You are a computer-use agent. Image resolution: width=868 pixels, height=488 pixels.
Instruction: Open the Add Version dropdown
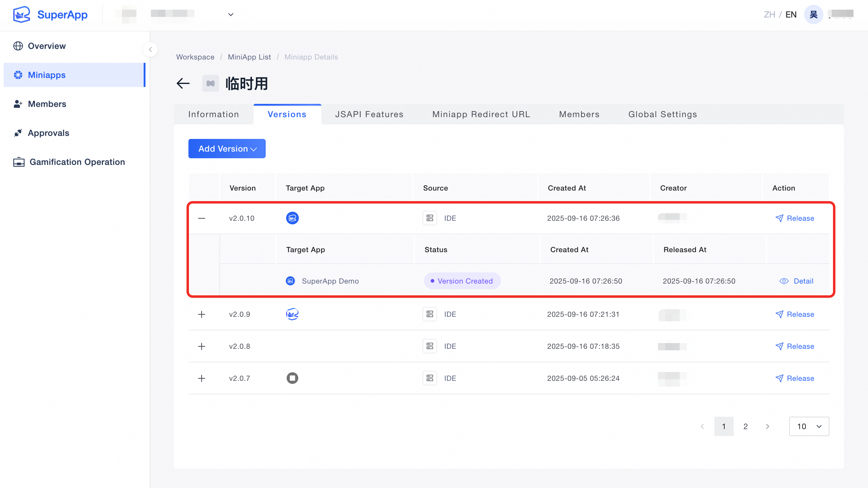(x=227, y=149)
